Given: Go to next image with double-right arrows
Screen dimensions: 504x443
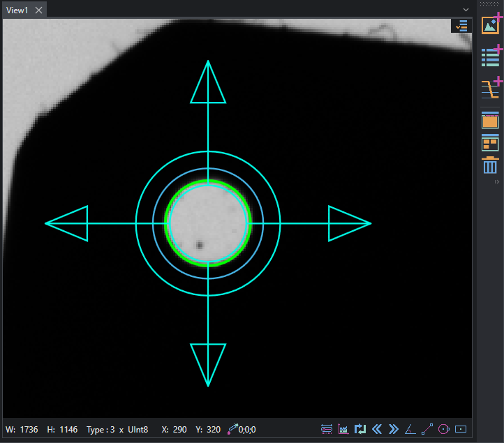Looking at the screenshot, I should tap(394, 429).
